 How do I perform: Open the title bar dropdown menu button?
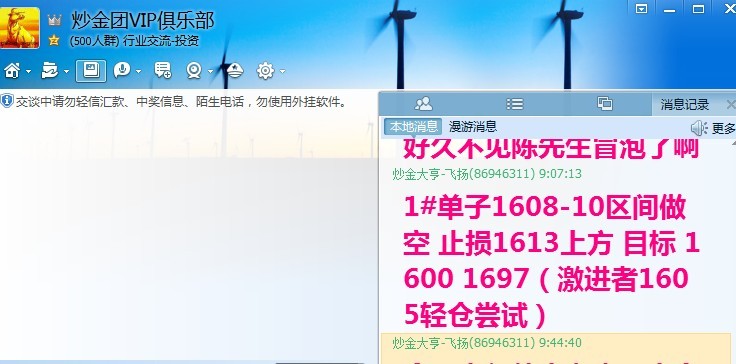coord(642,8)
